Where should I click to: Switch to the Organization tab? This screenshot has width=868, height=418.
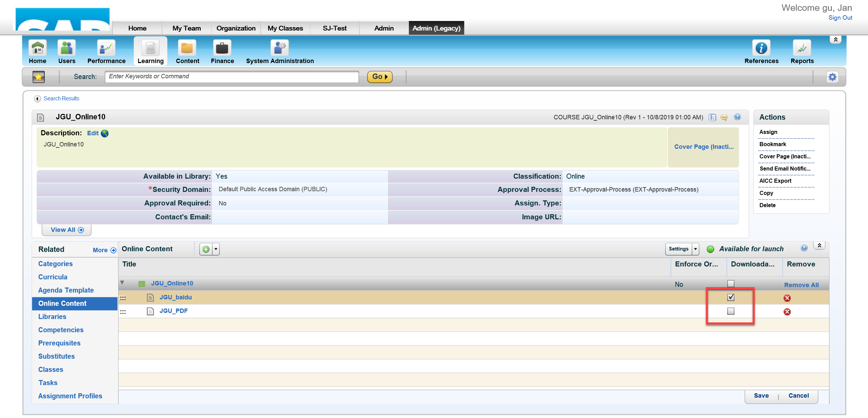pos(236,28)
